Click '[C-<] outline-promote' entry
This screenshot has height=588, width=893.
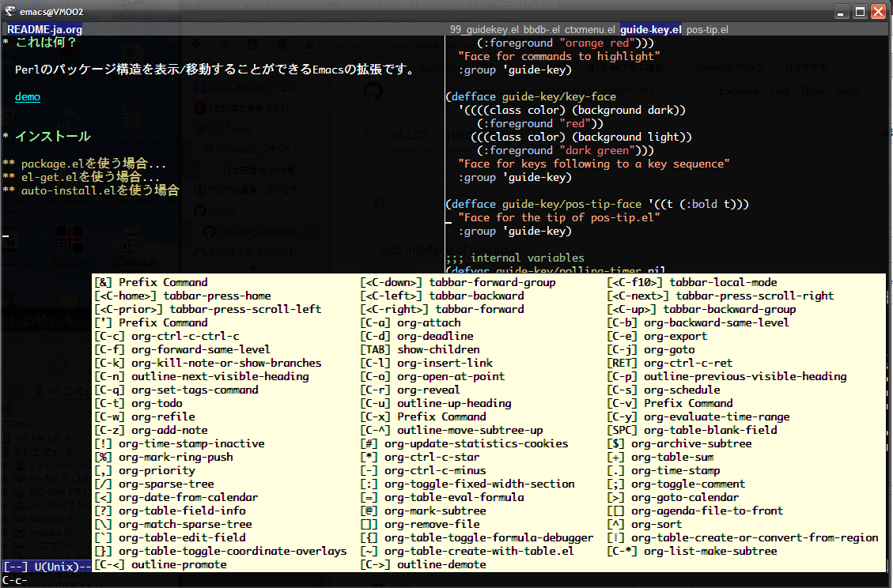point(160,564)
